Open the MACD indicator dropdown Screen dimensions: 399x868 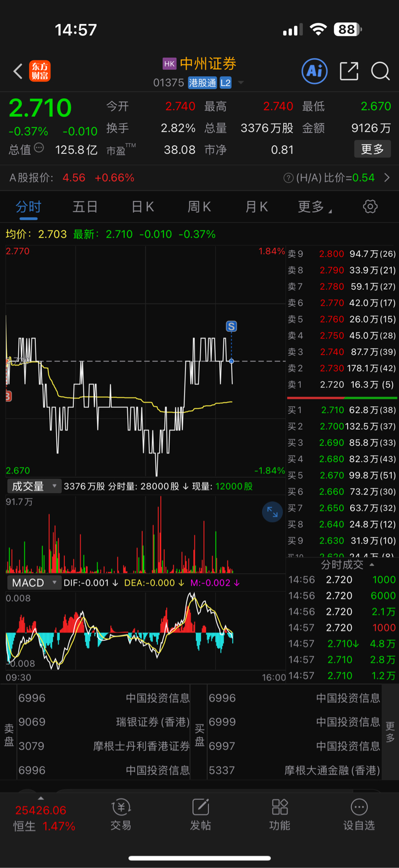[34, 582]
